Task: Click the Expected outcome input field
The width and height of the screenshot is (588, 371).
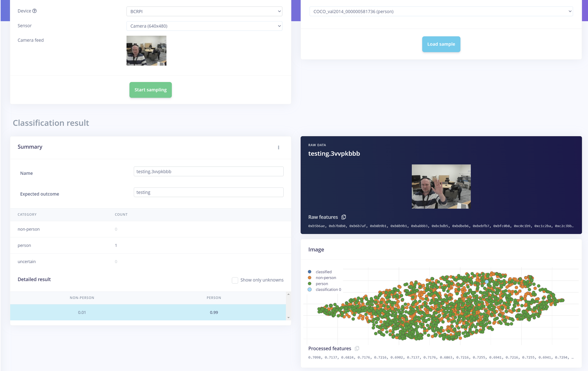Action: click(208, 192)
